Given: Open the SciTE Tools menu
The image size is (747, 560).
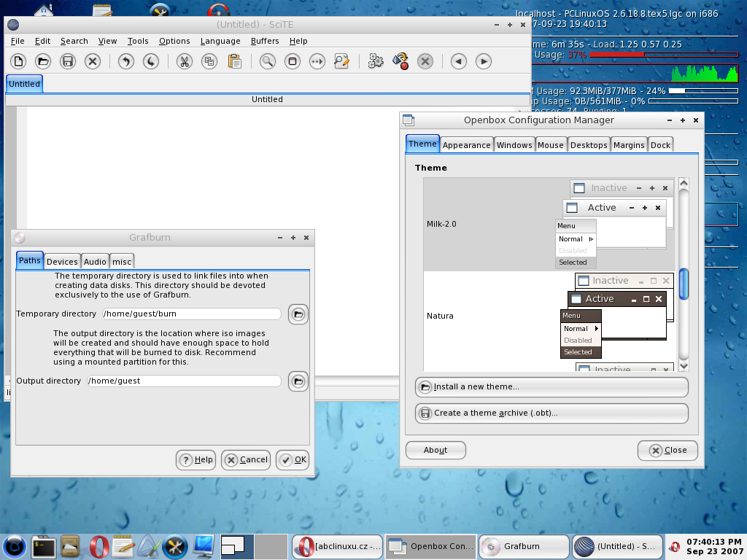Looking at the screenshot, I should tap(138, 41).
